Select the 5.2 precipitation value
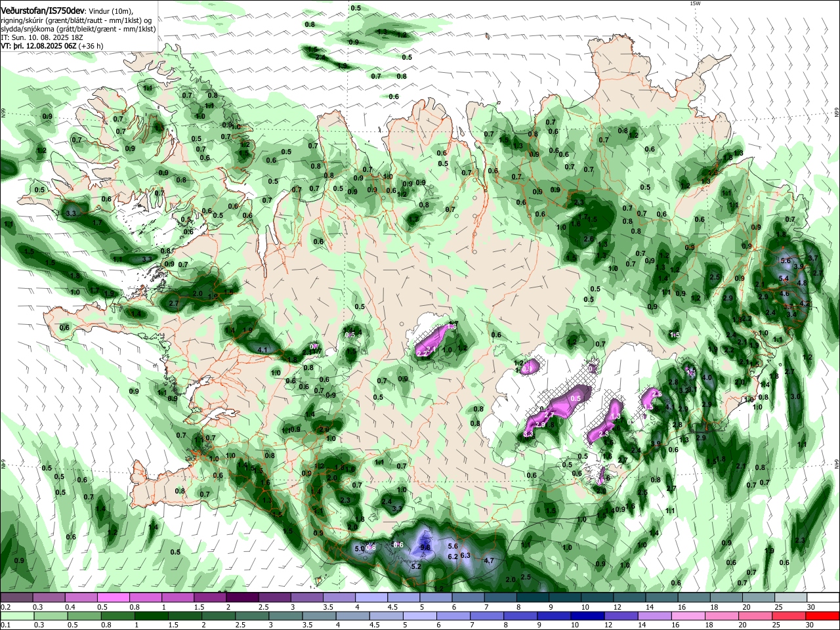The image size is (840, 630). click(x=415, y=566)
